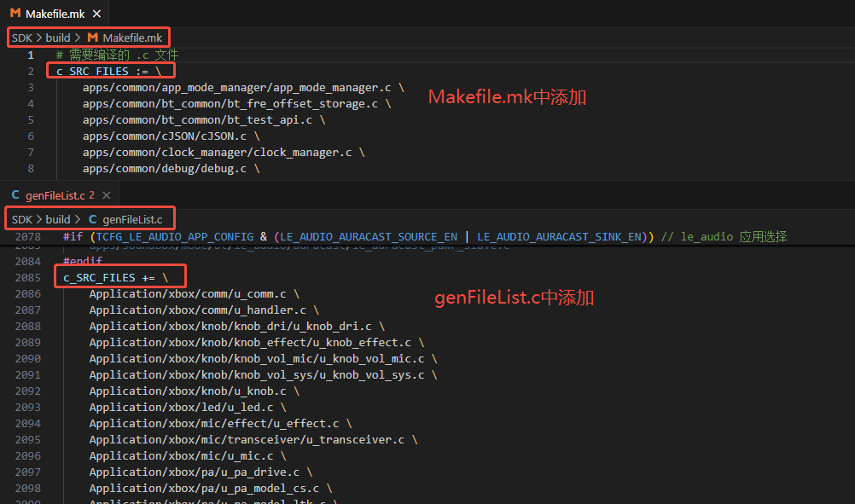Click the u_transceiver.c path line

(253, 440)
